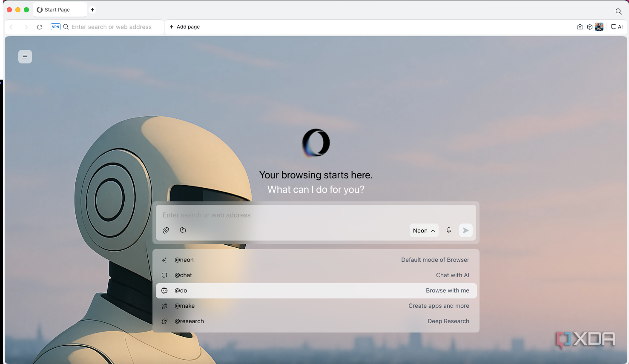Select the @research mode row
The image size is (629, 364).
click(x=316, y=321)
